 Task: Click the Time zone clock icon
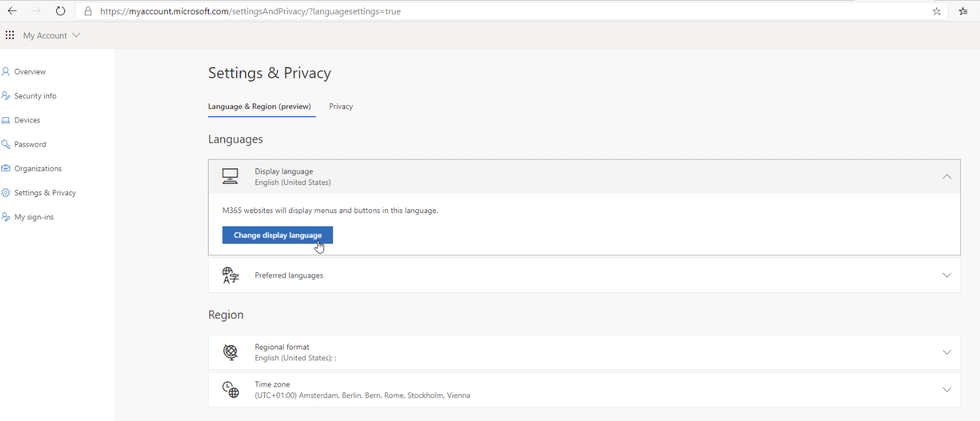pyautogui.click(x=230, y=390)
